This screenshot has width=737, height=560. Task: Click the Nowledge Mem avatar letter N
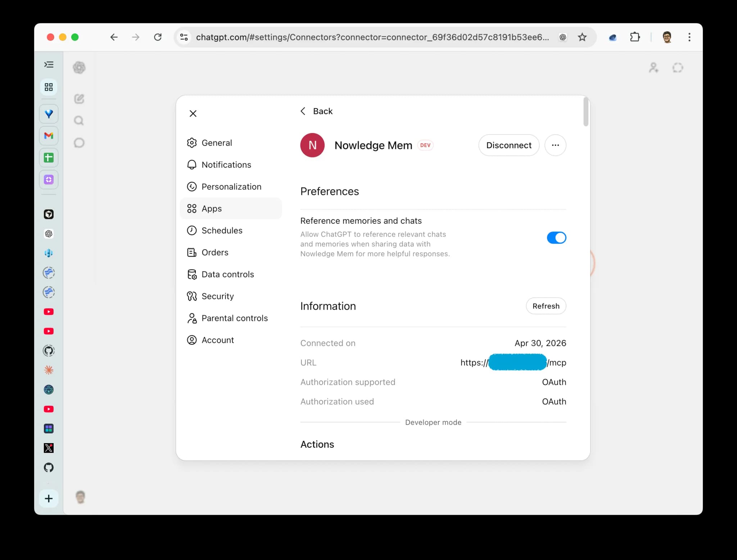pos(312,145)
